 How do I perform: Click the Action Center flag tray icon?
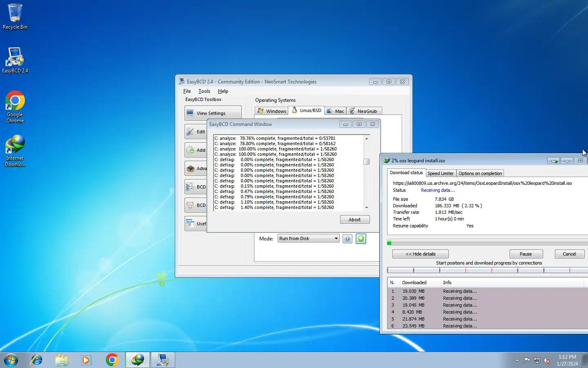pyautogui.click(x=527, y=360)
